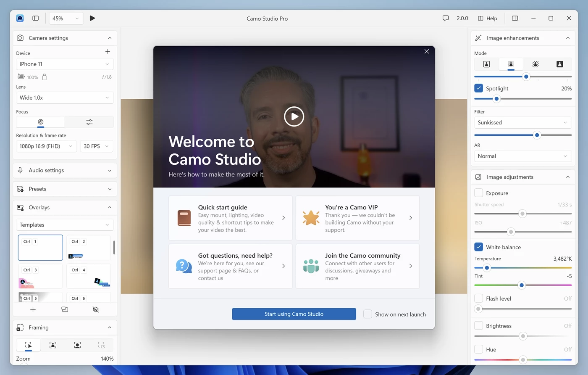Open the Help menu
Viewport: 588px width, 375px height.
(488, 18)
